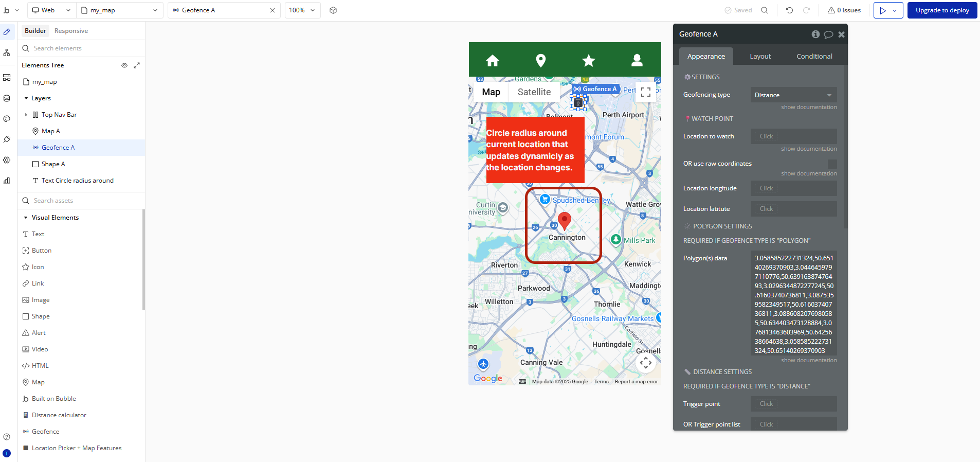Open the my_map page dropdown
This screenshot has height=462, width=980.
pos(120,10)
